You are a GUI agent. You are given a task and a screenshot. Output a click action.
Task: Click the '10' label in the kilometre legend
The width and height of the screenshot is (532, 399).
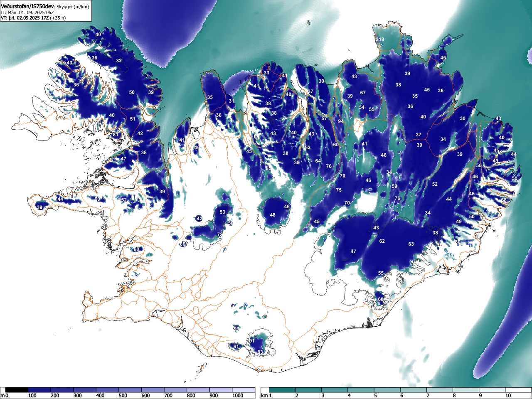(x=507, y=396)
